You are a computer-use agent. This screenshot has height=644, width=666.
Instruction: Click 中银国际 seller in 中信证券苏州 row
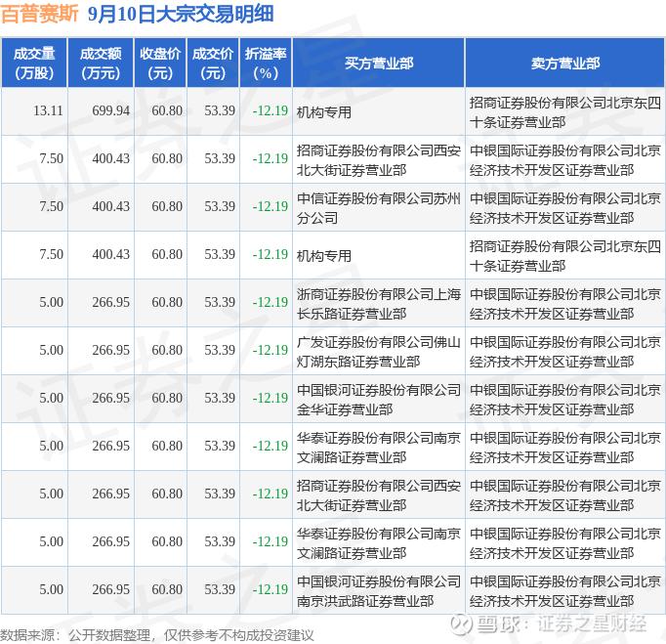(x=564, y=208)
